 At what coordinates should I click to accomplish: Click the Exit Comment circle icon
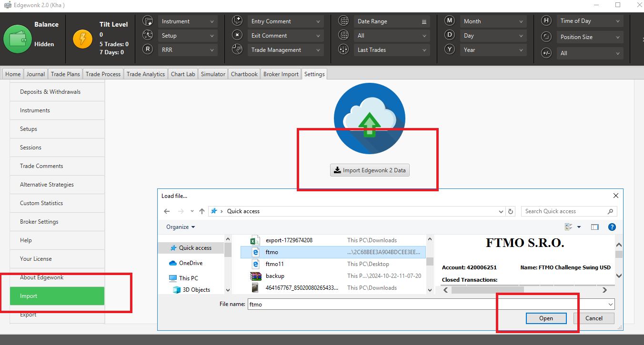237,35
